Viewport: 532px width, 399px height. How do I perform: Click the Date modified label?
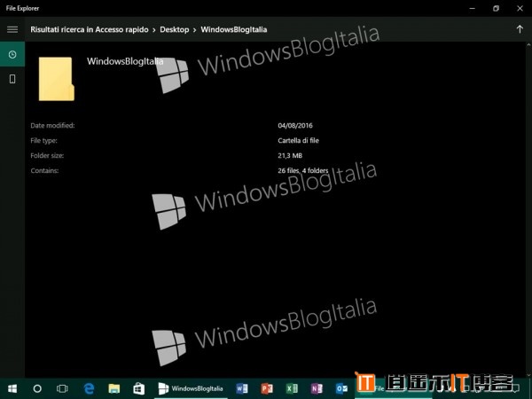[52, 126]
